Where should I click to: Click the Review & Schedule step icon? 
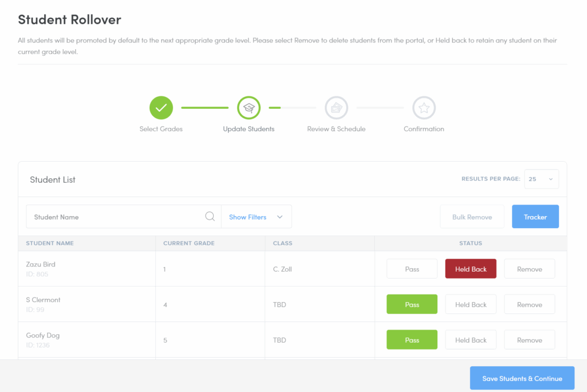336,108
